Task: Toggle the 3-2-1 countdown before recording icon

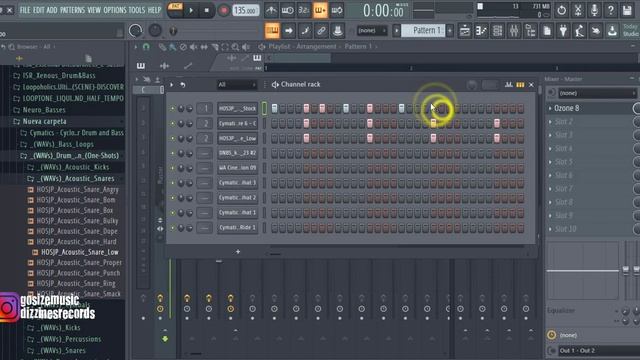Action: pyautogui.click(x=304, y=10)
